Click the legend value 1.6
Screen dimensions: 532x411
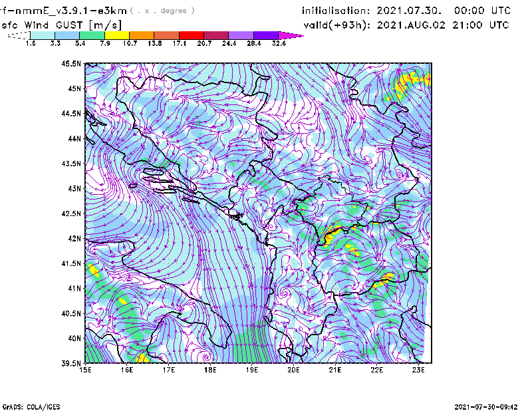tap(31, 43)
